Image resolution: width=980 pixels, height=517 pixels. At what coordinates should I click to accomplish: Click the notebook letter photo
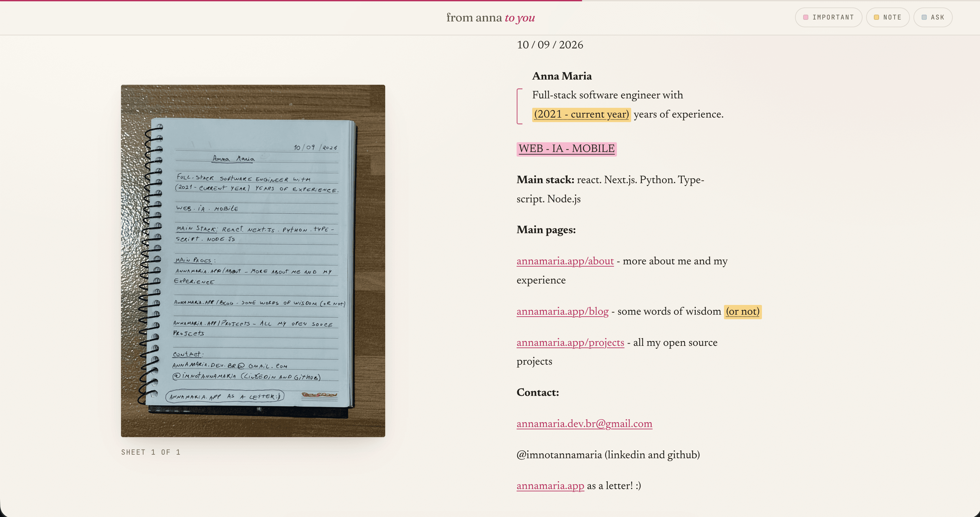tap(253, 261)
